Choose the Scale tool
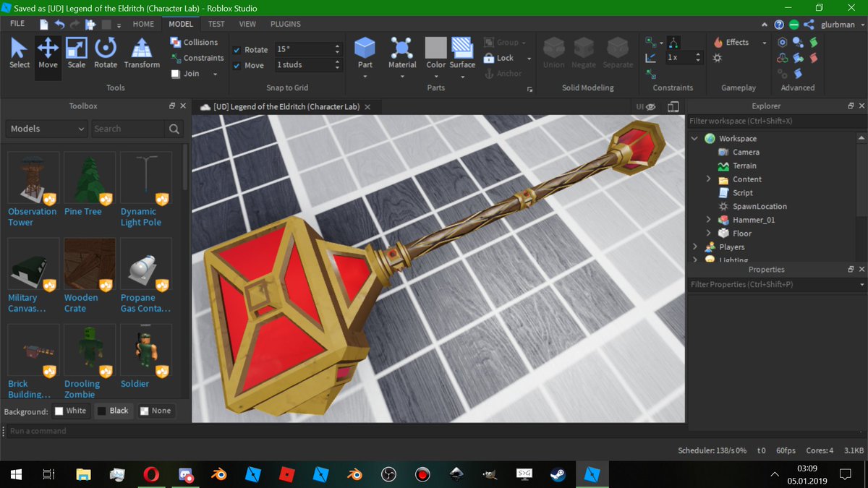This screenshot has width=868, height=488. pos(77,53)
